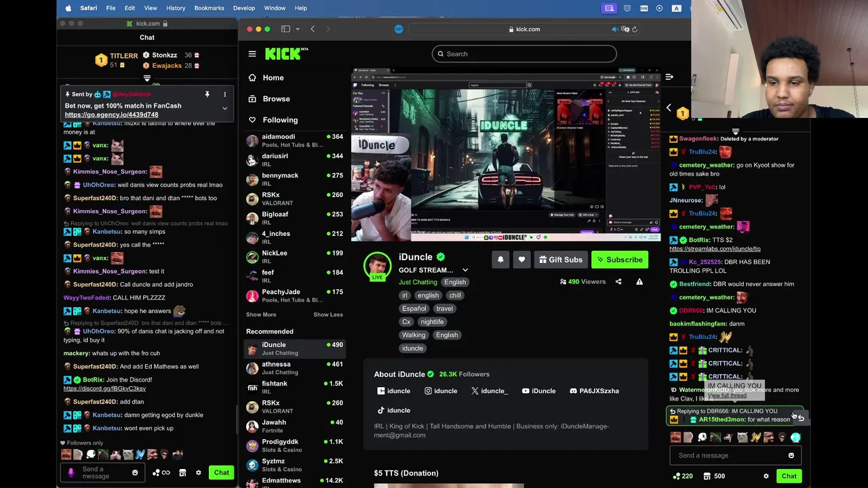Expand leaderboard arrow in left Chat window

pyautogui.click(x=147, y=79)
